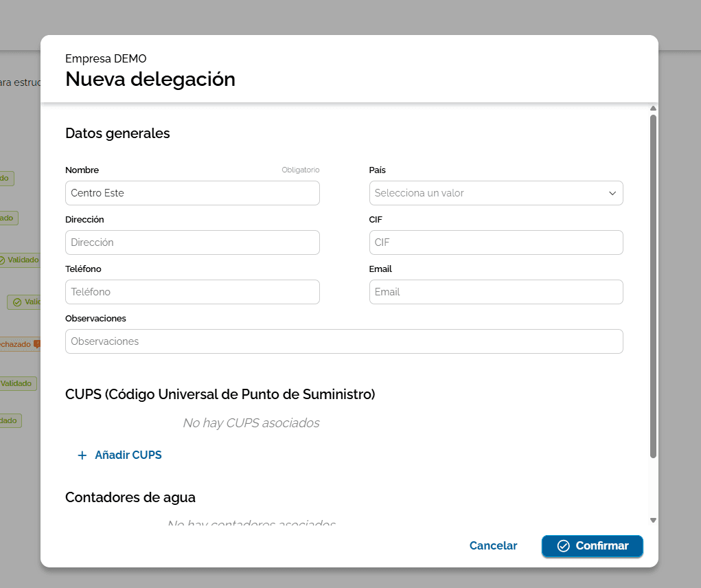Viewport: 701px width, 588px height.
Task: Click the Teléfono input field
Action: click(x=192, y=292)
